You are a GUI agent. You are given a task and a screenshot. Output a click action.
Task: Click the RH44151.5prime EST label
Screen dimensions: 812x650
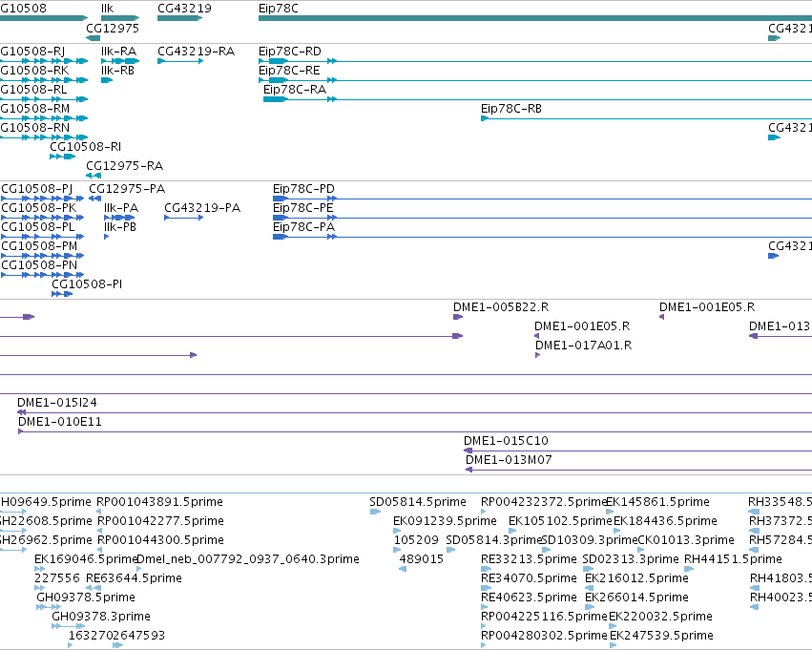pos(733,559)
